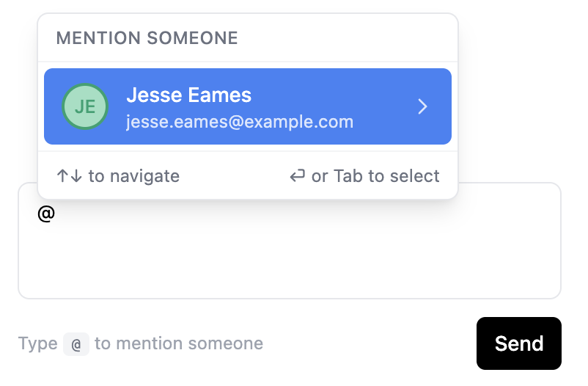Click the down arrow navigation hint icon

point(75,176)
